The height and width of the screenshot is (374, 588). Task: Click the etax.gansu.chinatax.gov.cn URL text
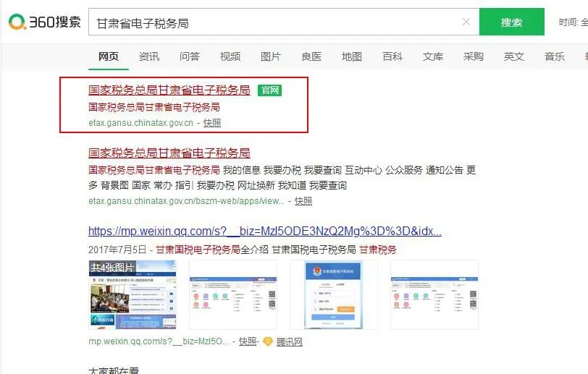coord(140,123)
